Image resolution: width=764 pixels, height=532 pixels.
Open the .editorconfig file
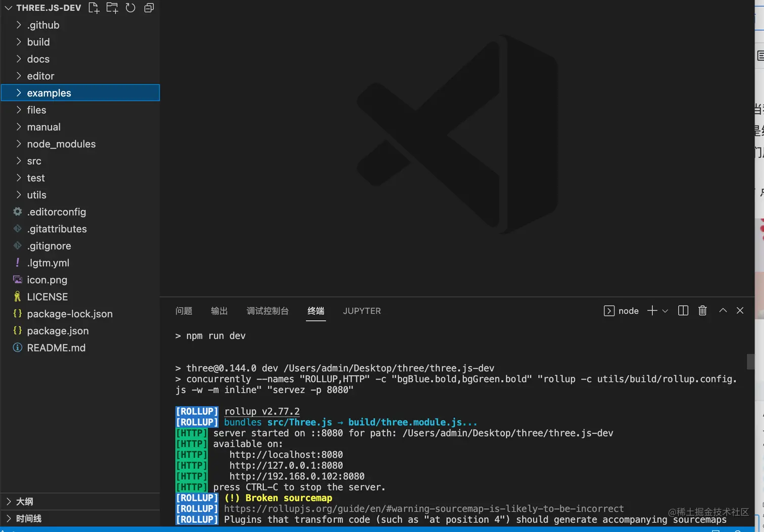[x=80, y=212]
